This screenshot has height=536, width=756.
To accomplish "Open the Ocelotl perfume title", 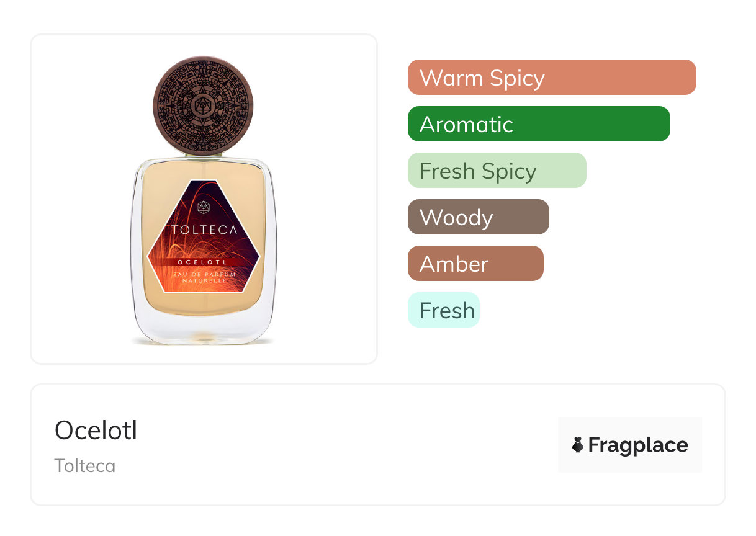I will [96, 430].
